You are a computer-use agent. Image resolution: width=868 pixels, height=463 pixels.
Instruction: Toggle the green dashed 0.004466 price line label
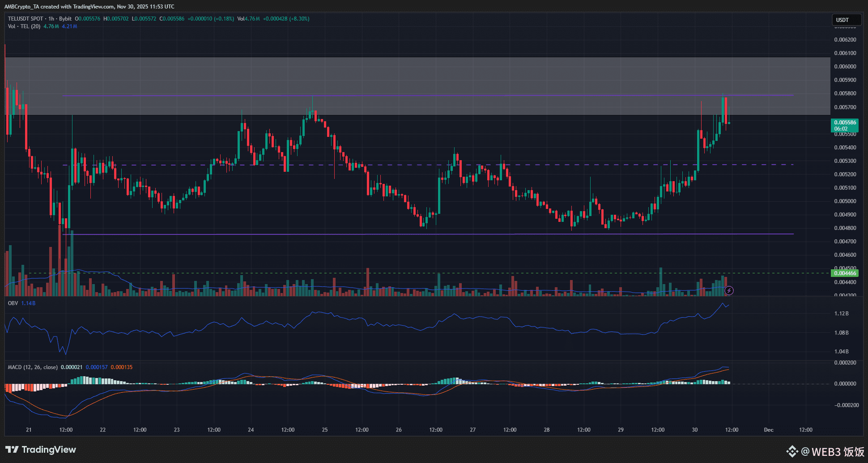(x=846, y=273)
